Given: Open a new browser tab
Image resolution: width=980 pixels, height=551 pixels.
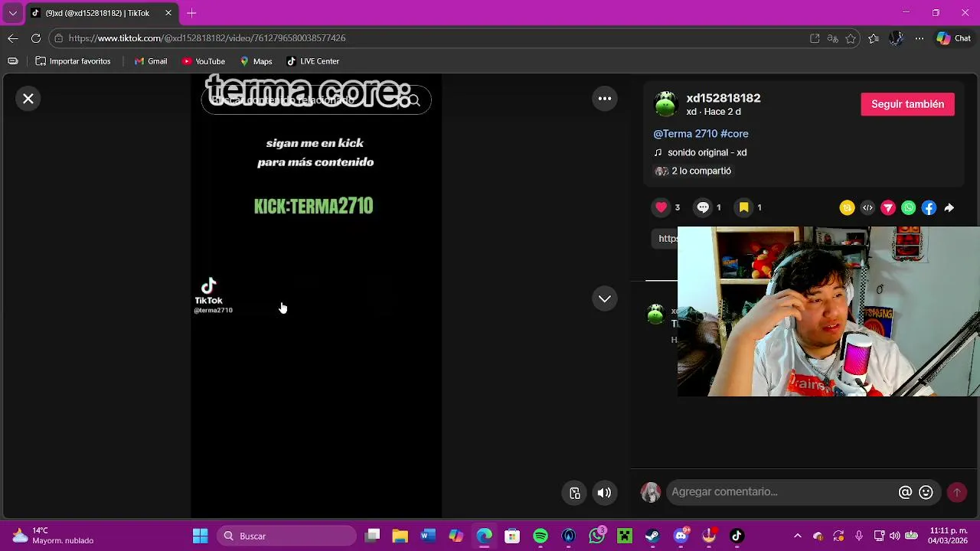Looking at the screenshot, I should pyautogui.click(x=191, y=13).
